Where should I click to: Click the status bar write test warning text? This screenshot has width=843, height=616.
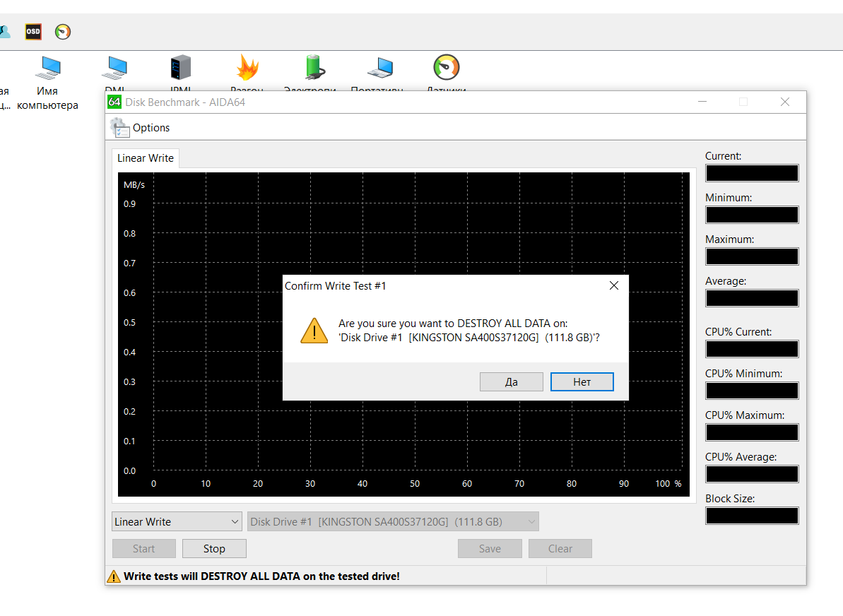(x=262, y=576)
